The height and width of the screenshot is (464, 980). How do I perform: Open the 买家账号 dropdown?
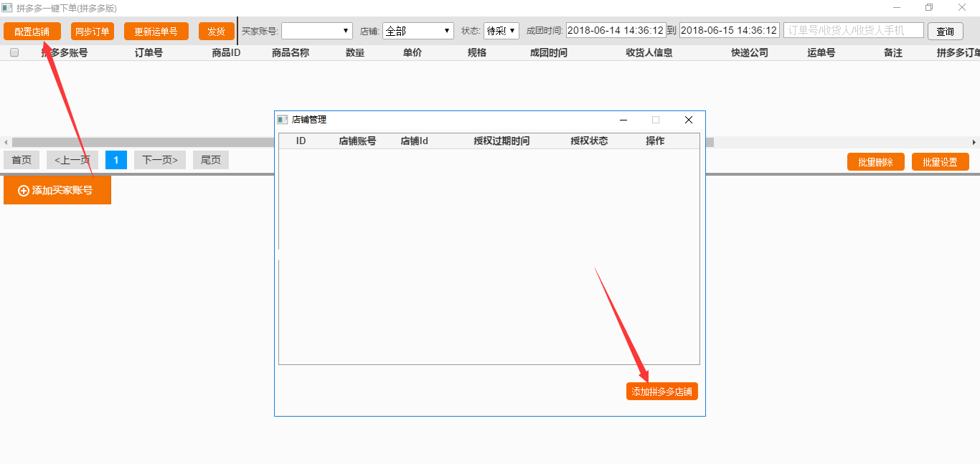point(317,31)
